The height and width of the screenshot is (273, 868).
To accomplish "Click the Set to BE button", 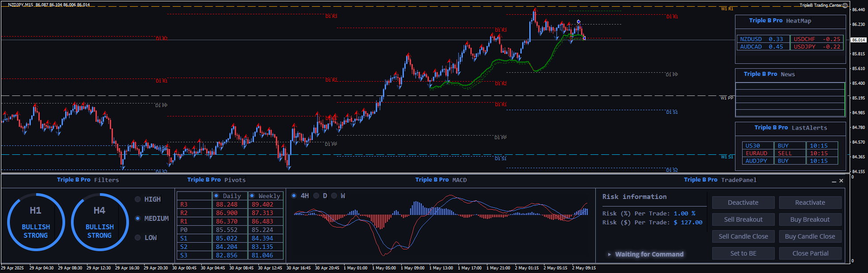I will click(x=743, y=253).
